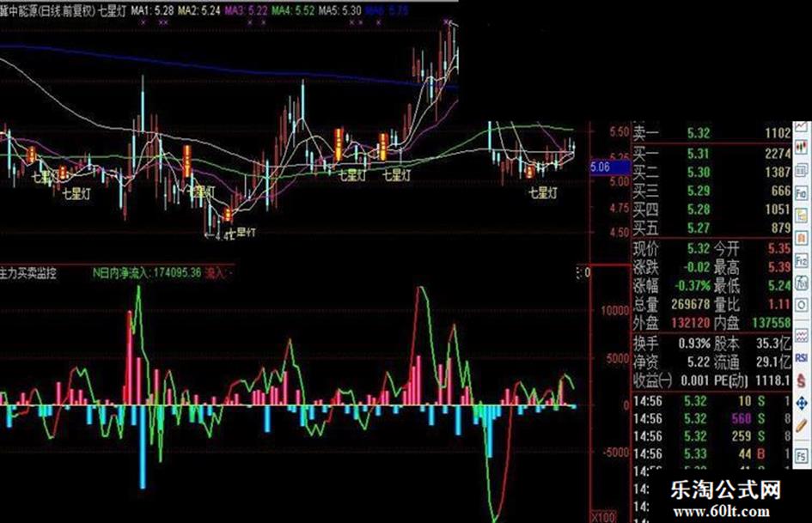The width and height of the screenshot is (812, 523).
Task: Open the line chart view icon
Action: tap(801, 126)
